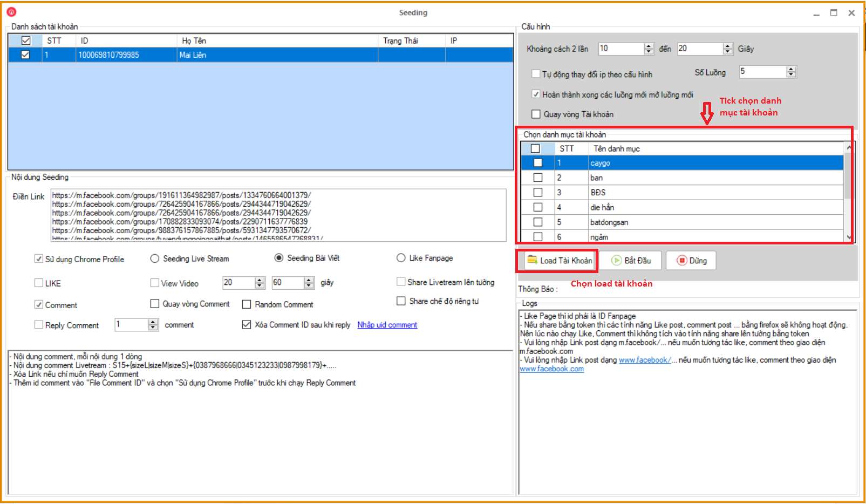Select the Seeding Live Stream radio option

point(155,258)
